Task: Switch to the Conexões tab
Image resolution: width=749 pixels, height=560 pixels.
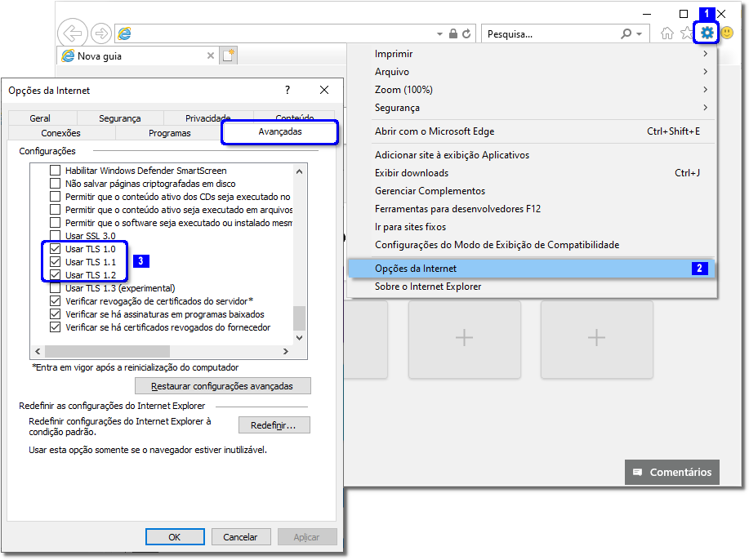Action: pos(61,133)
